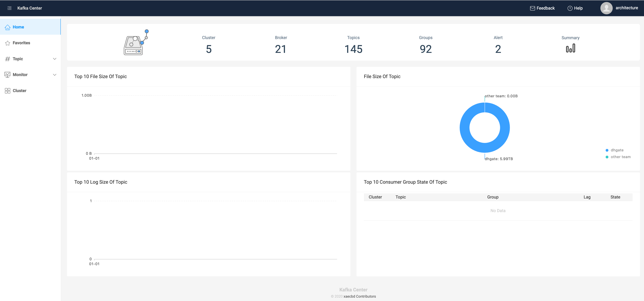The image size is (644, 301).
Task: Click the Kafka disk illustration
Action: tap(136, 42)
